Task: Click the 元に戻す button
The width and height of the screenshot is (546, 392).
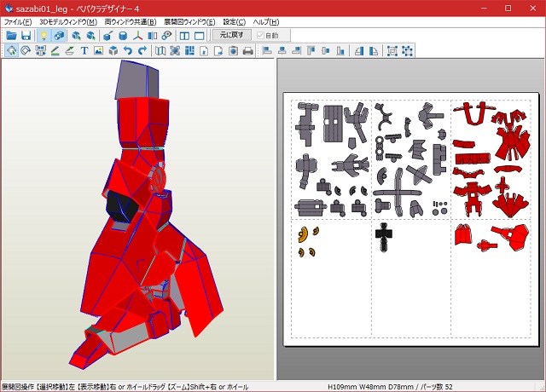Action: point(231,35)
